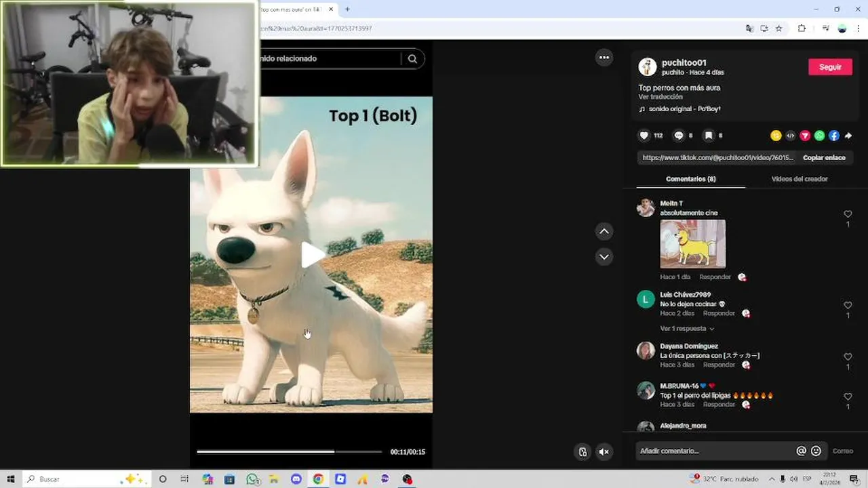Share the video to Facebook
Viewport: 868px width, 488px height.
pyautogui.click(x=833, y=136)
